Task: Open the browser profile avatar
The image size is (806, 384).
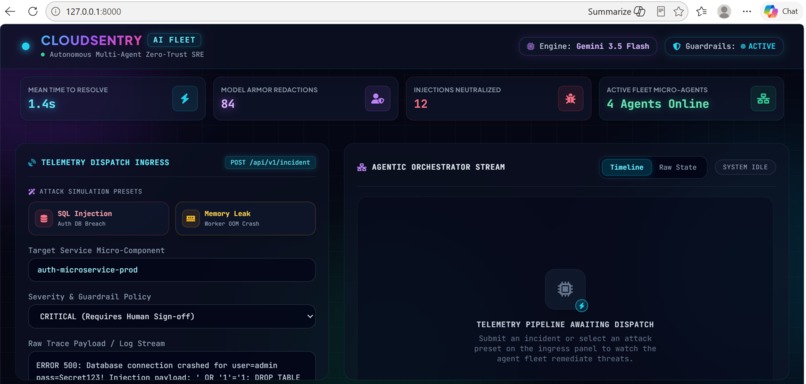Action: pos(724,11)
